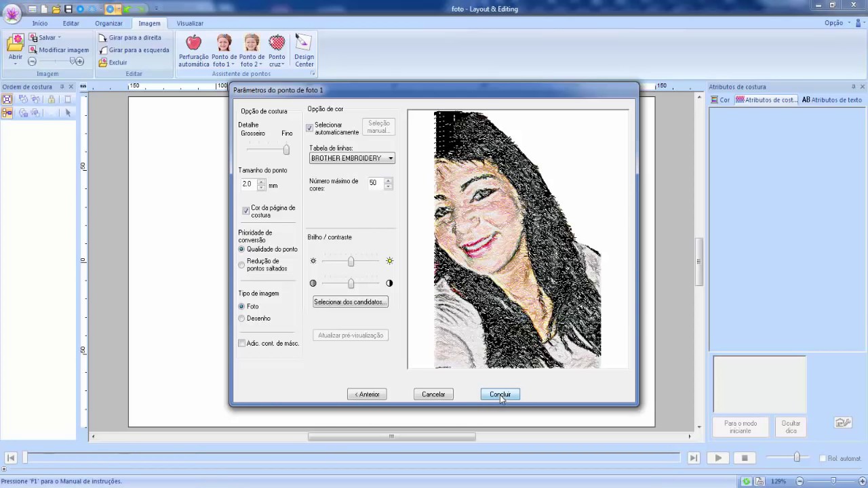Click the Excluir image icon

[103, 62]
